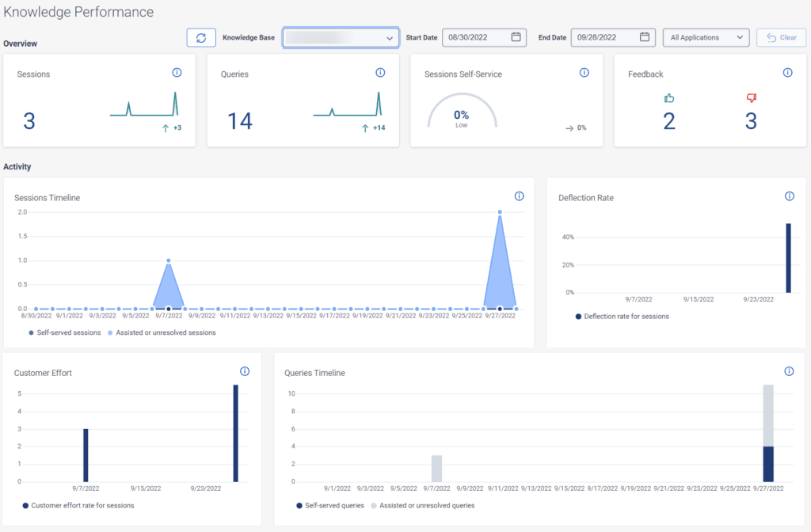
Task: Open the Queries card info tooltip
Action: 380,72
